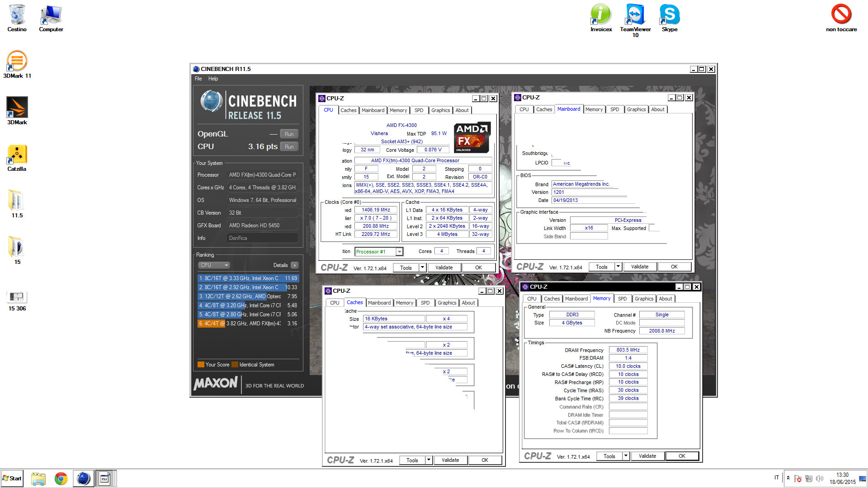Click OK in top-right CPU-Z window
This screenshot has width=868, height=488.
(x=674, y=267)
